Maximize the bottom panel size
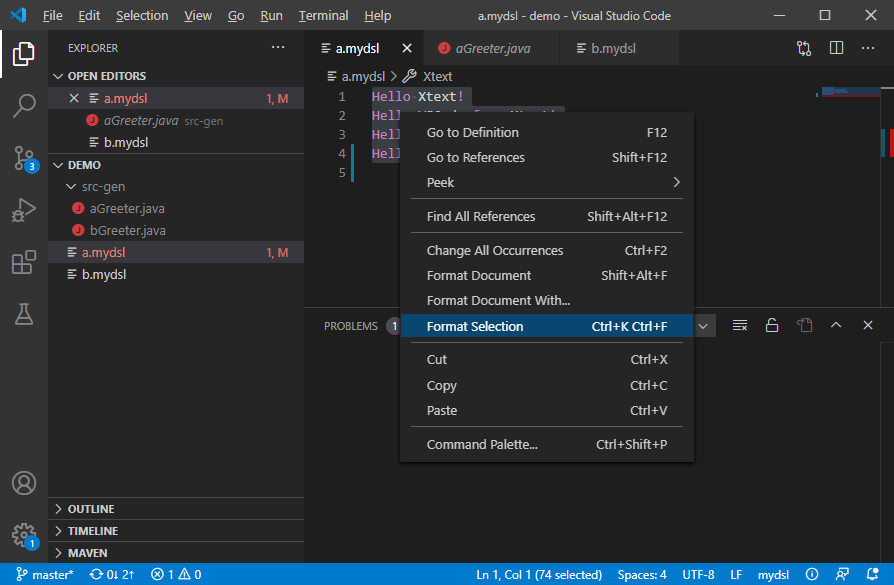 tap(836, 325)
